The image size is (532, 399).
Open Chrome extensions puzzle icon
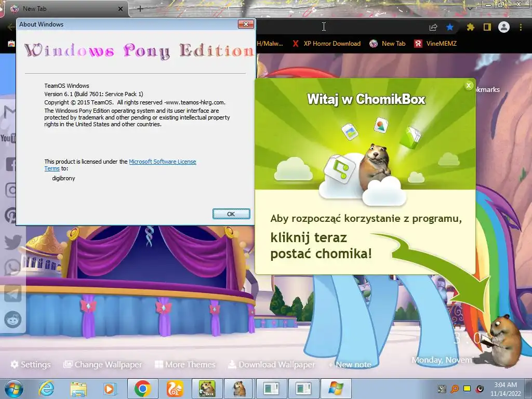(470, 27)
